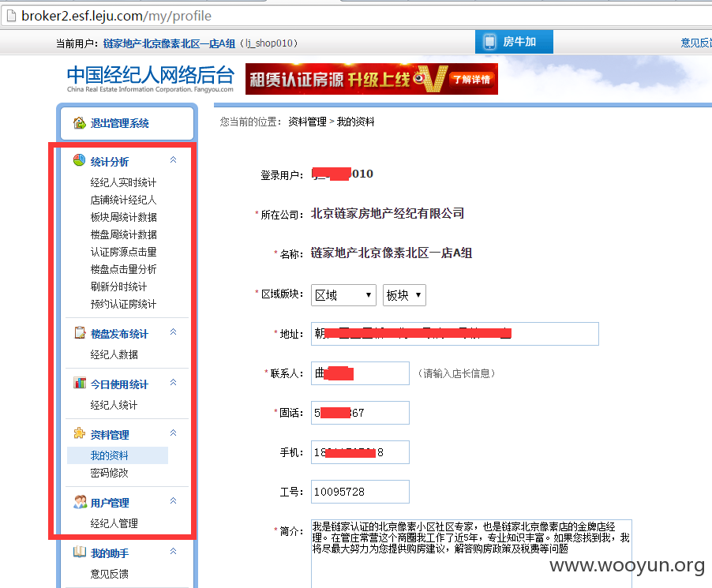Click 资料管理 section heading
The height and width of the screenshot is (588, 712).
tap(110, 435)
